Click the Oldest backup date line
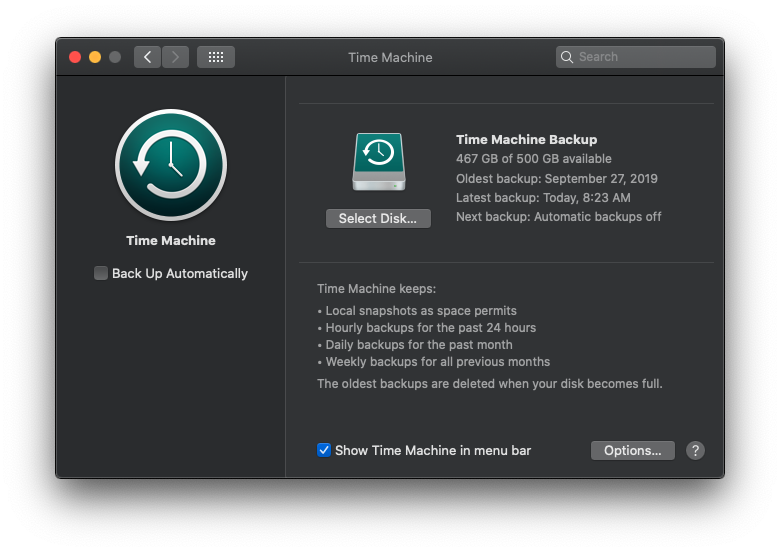The image size is (780, 552). (x=557, y=179)
